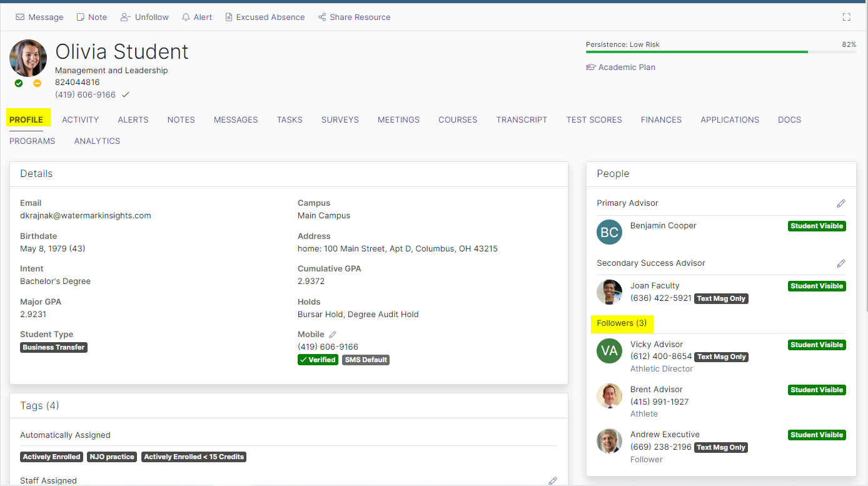Click Vicky Advisor's name

(x=657, y=345)
